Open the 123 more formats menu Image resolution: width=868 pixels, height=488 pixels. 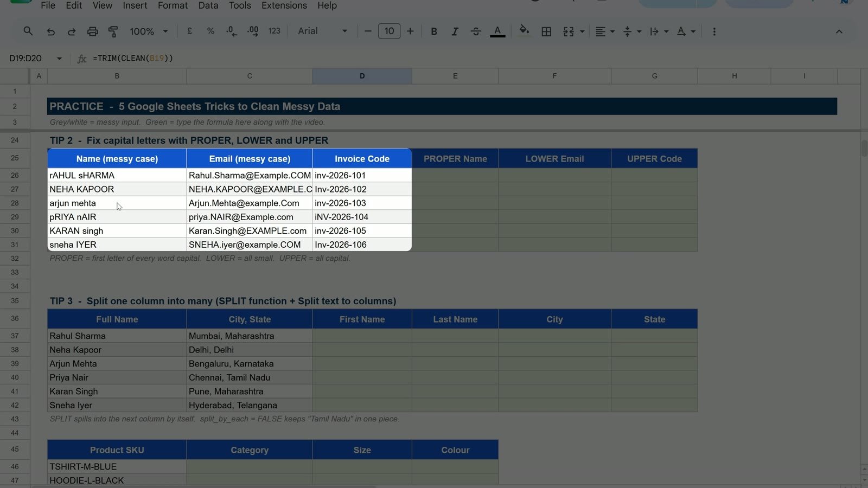(275, 31)
